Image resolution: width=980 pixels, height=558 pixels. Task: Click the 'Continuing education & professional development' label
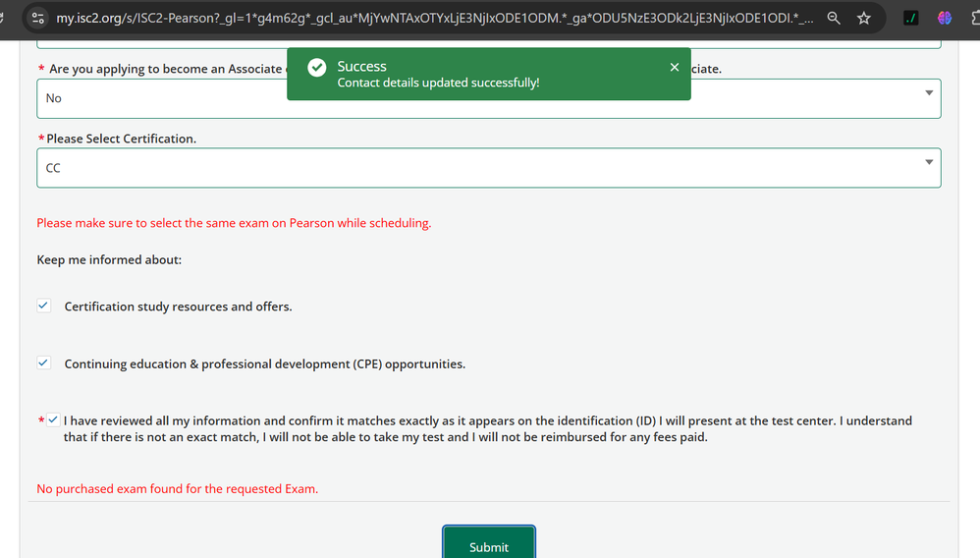pyautogui.click(x=264, y=363)
